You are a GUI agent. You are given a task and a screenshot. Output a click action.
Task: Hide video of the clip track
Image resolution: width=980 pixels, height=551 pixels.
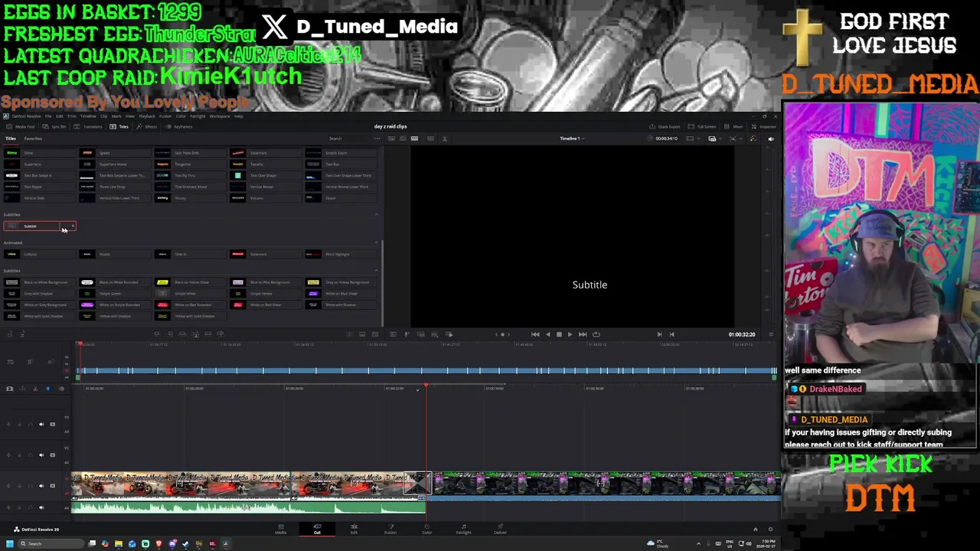click(x=52, y=485)
